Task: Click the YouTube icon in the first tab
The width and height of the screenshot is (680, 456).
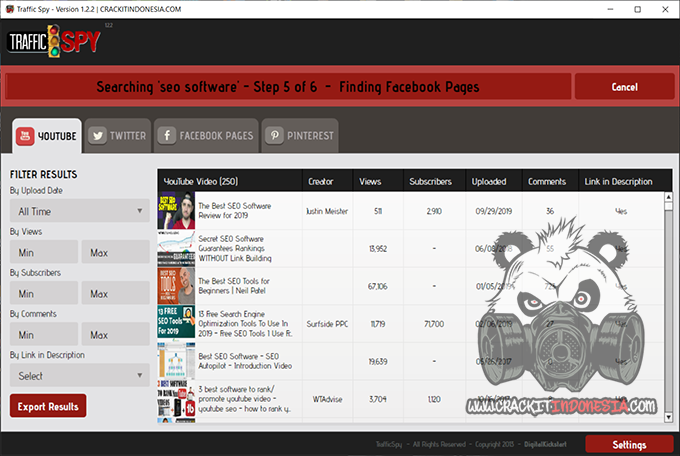Action: pyautogui.click(x=26, y=136)
